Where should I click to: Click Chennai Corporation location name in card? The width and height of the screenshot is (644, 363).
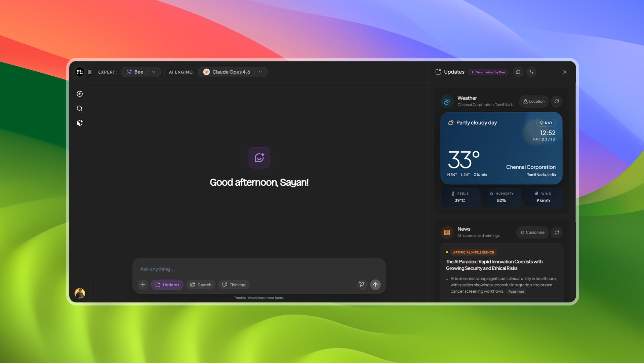click(x=531, y=167)
